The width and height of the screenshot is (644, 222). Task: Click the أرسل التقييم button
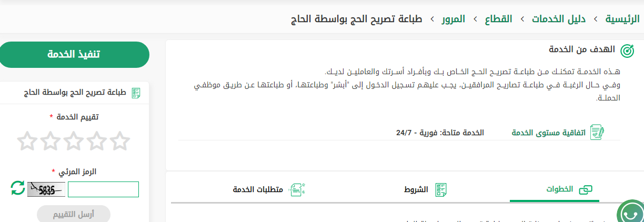(x=74, y=214)
